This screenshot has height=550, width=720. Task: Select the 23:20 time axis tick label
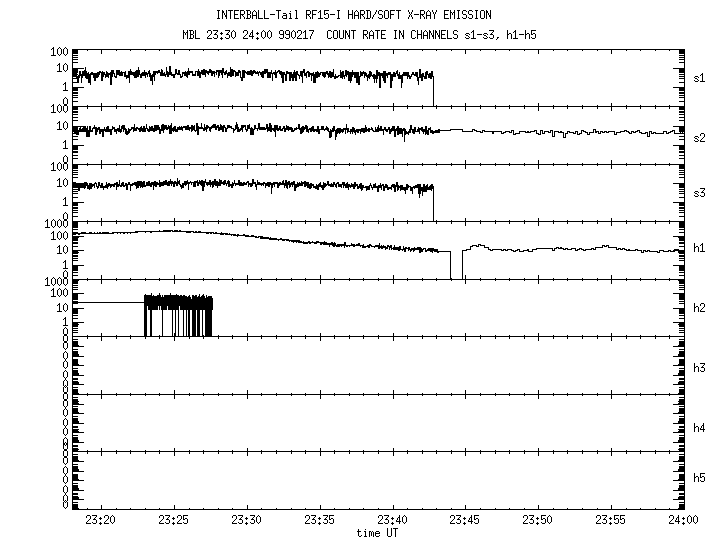tap(100, 522)
